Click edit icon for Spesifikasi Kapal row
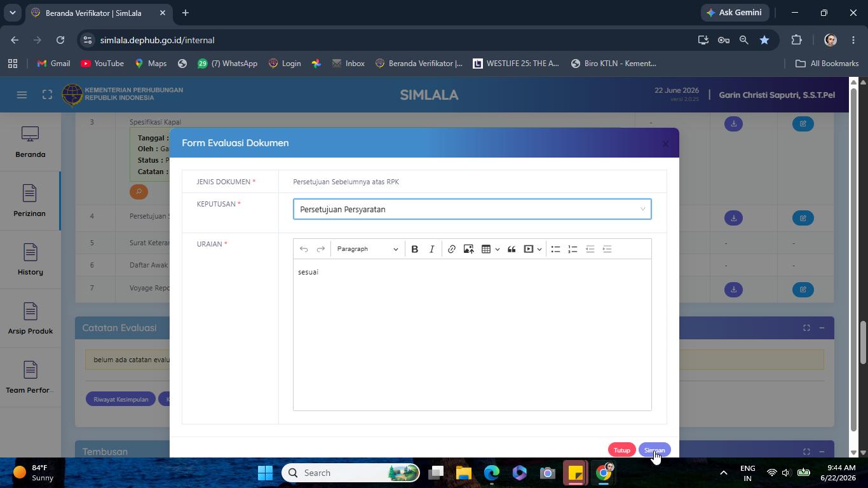This screenshot has width=868, height=488. [803, 123]
